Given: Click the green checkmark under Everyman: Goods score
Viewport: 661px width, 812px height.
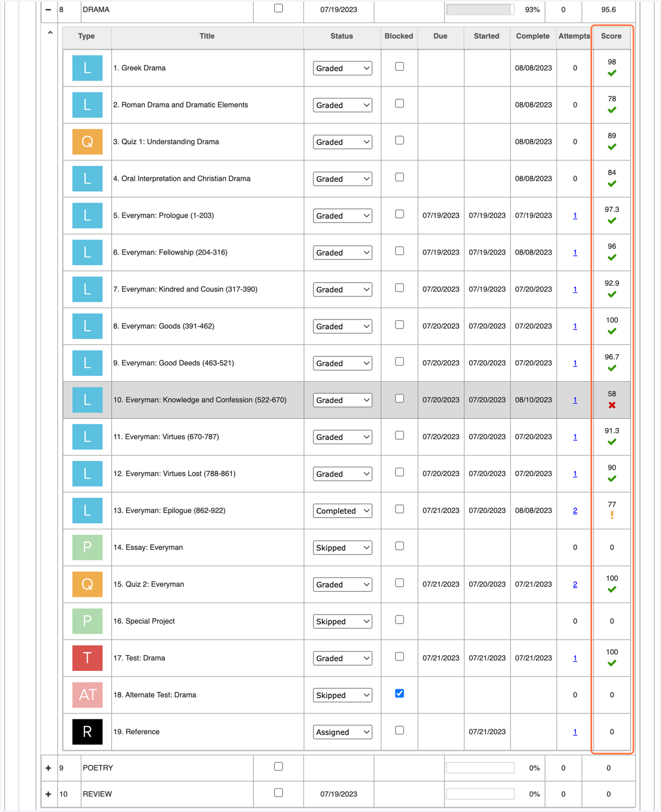Looking at the screenshot, I should pyautogui.click(x=612, y=332).
